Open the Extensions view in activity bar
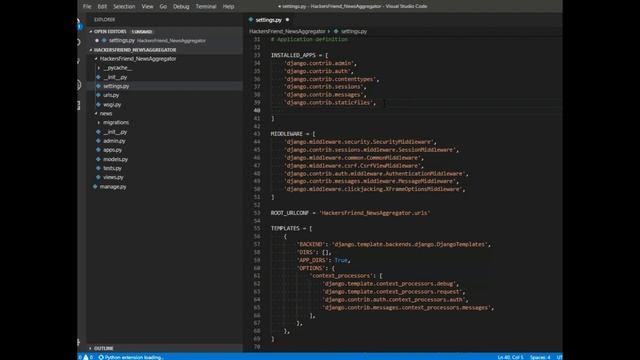Screen dimensions: 640x360 tap(79, 105)
